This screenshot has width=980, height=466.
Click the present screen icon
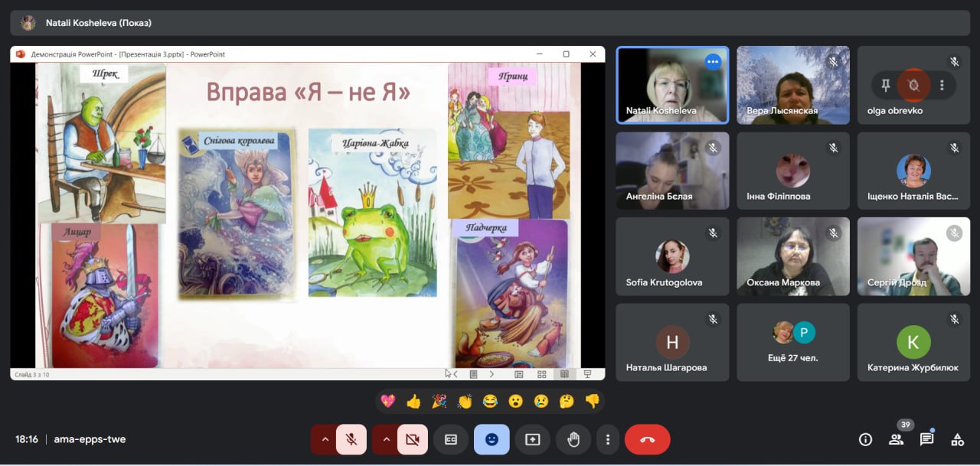tap(532, 439)
